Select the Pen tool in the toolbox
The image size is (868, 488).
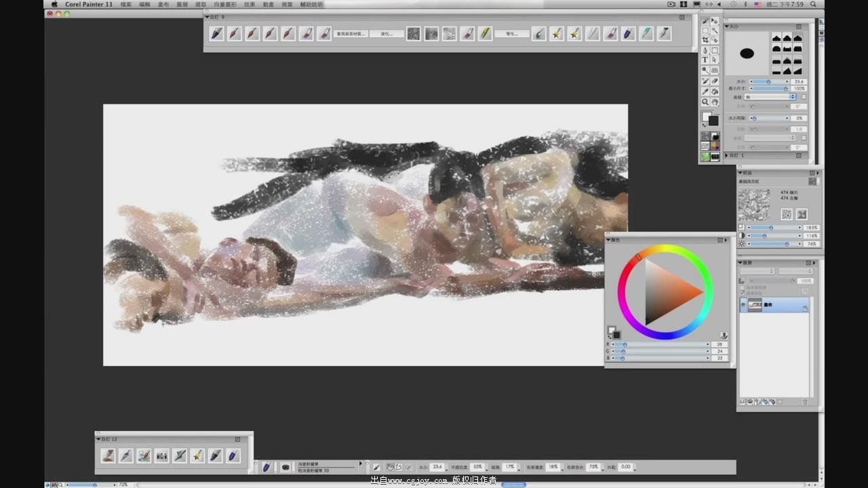pyautogui.click(x=705, y=51)
